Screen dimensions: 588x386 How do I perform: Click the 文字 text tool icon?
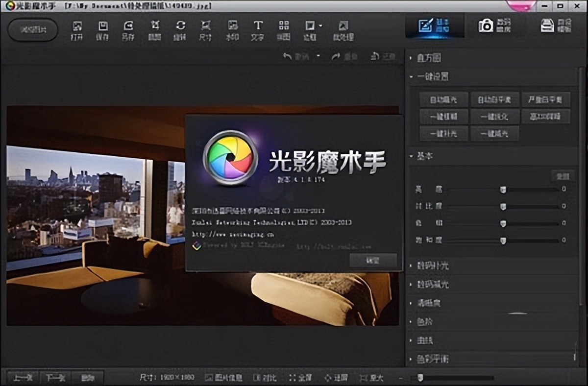click(258, 28)
